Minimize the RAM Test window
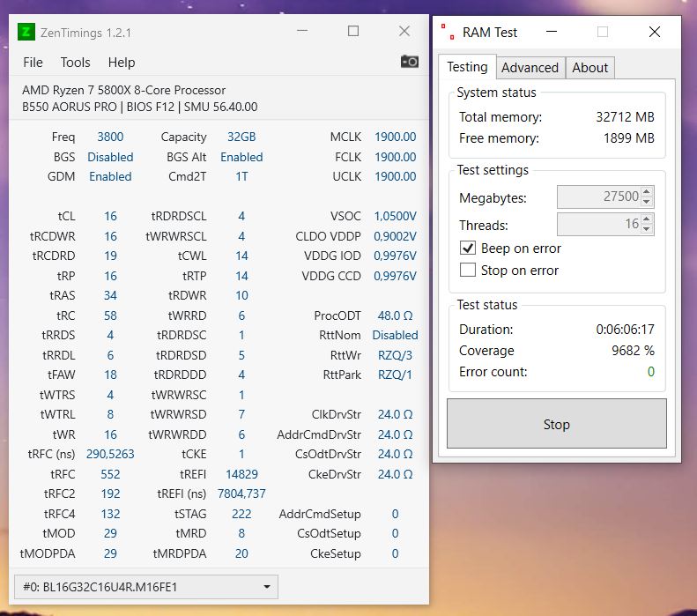This screenshot has width=697, height=616. tap(552, 32)
